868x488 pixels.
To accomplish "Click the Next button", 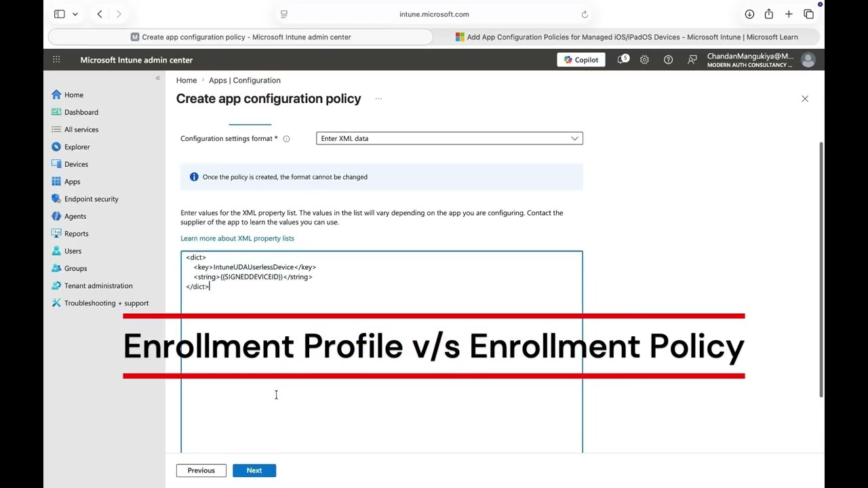I will tap(254, 470).
